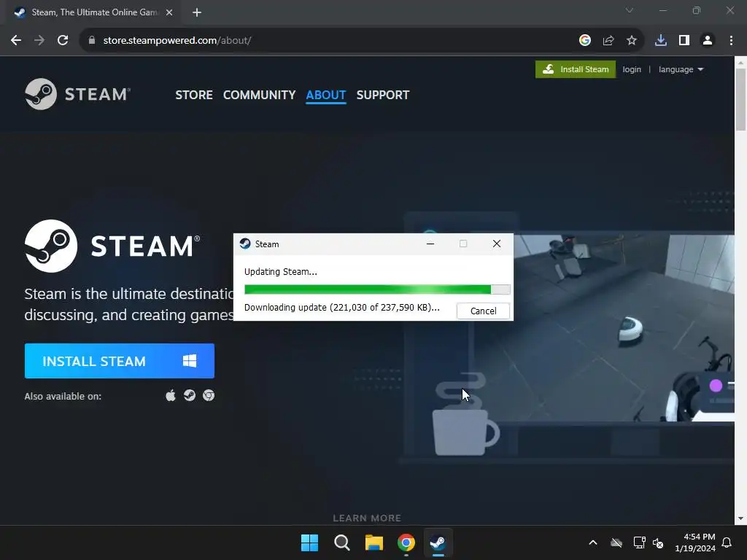Viewport: 747px width, 560px height.
Task: Open the browser downloads panel
Action: tap(661, 41)
